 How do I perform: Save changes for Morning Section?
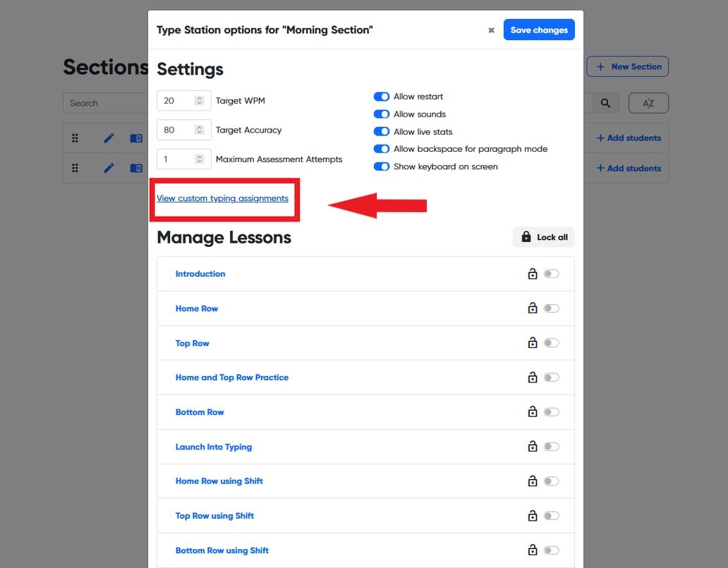coord(539,30)
